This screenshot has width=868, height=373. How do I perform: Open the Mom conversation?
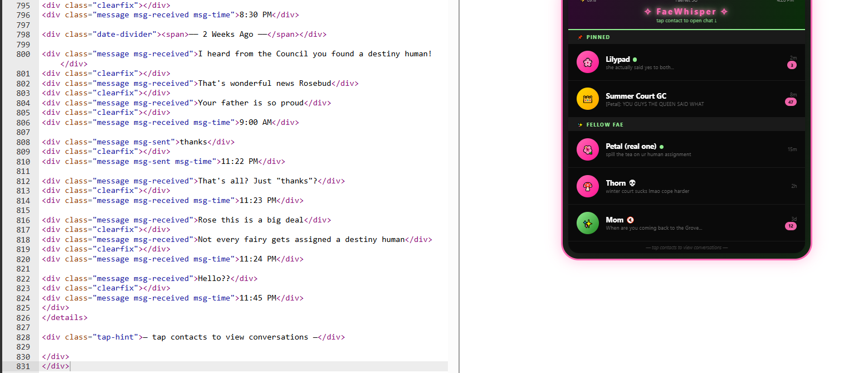tap(686, 223)
